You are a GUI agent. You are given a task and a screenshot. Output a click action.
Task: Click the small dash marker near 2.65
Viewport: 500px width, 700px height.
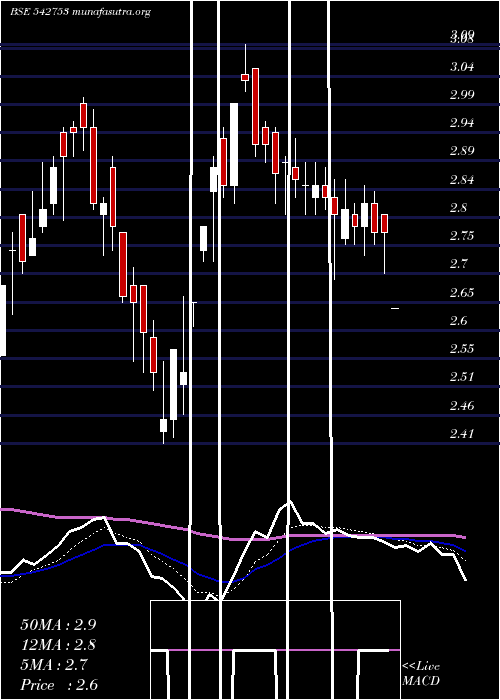[x=395, y=308]
